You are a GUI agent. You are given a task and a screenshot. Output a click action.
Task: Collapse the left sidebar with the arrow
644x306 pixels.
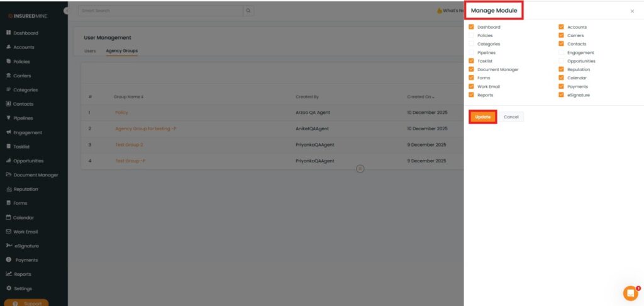pyautogui.click(x=67, y=11)
